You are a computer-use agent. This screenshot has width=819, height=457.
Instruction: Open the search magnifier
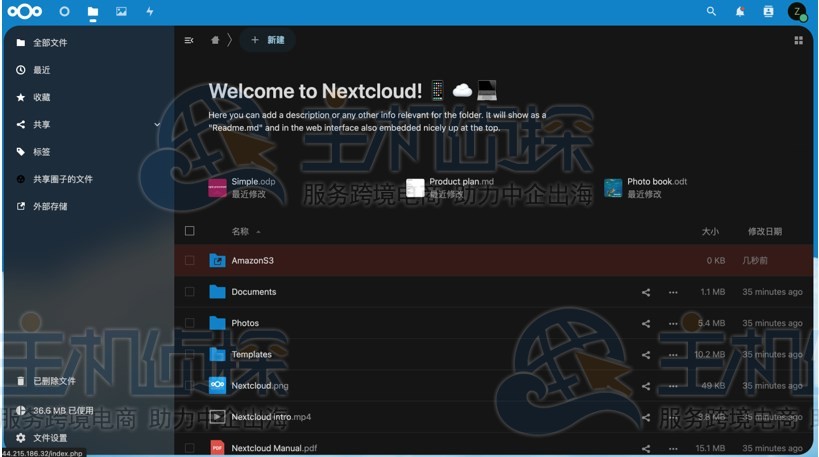tap(711, 11)
